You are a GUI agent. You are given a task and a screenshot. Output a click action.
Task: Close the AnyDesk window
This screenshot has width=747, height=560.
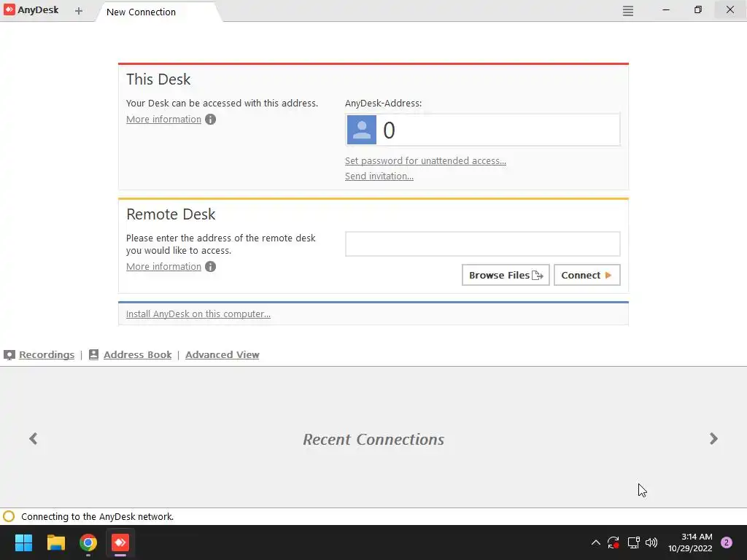pyautogui.click(x=729, y=10)
